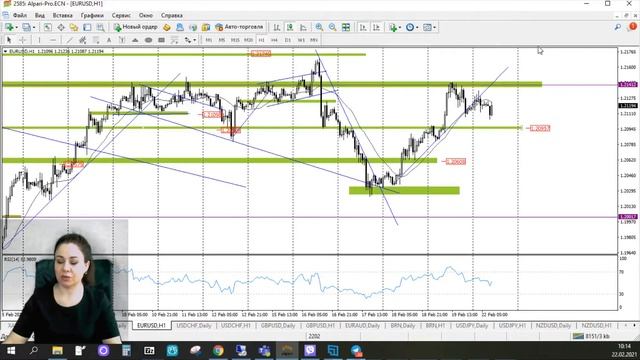Click the connection status 8151/3 kb
The image size is (640, 360).
pos(591,336)
